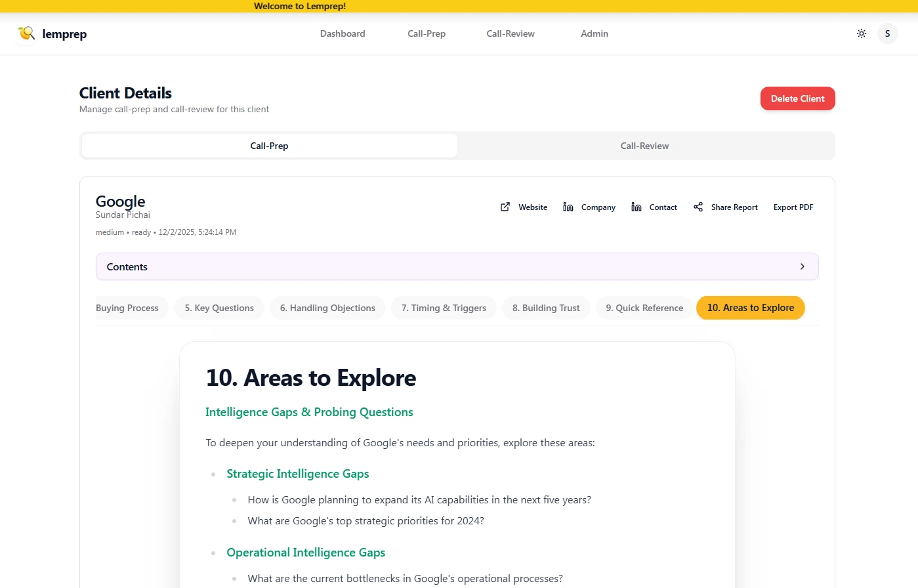Screen dimensions: 918x588
Task: Click the external link Website icon
Action: click(x=505, y=207)
